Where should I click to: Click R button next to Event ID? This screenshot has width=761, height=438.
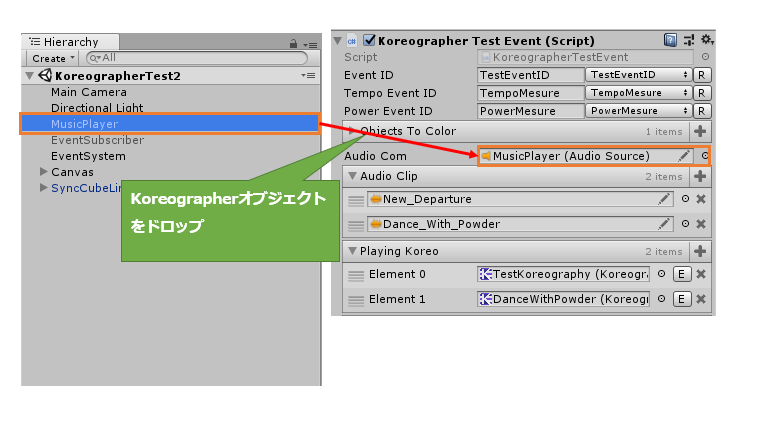(x=701, y=75)
